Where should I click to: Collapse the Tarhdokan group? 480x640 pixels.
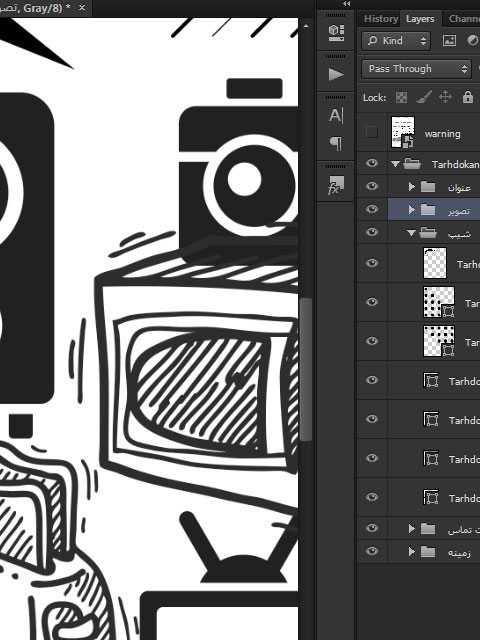tap(395, 164)
